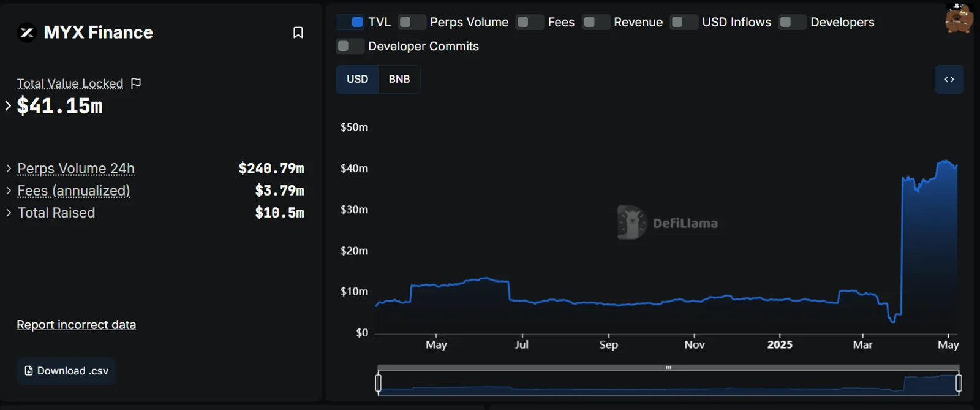The width and height of the screenshot is (980, 410).
Task: Bookmark MYX Finance protocol
Action: [298, 32]
